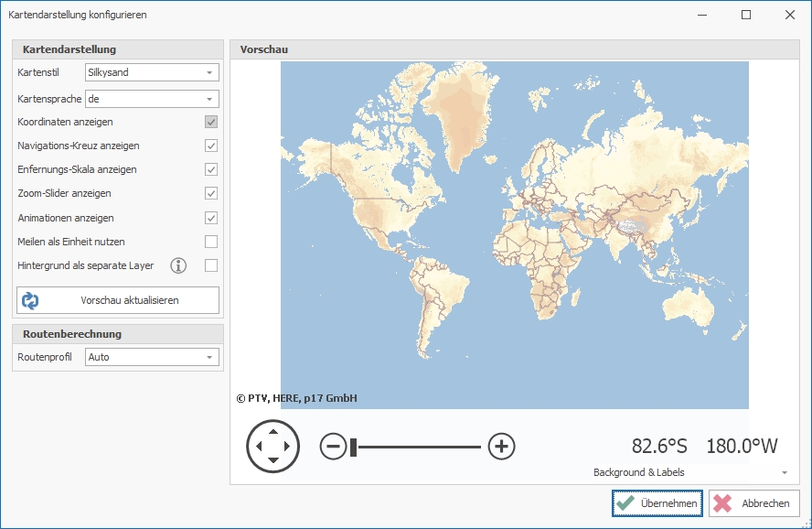This screenshot has width=812, height=529.
Task: Open the Kartenstil dropdown
Action: click(209, 72)
